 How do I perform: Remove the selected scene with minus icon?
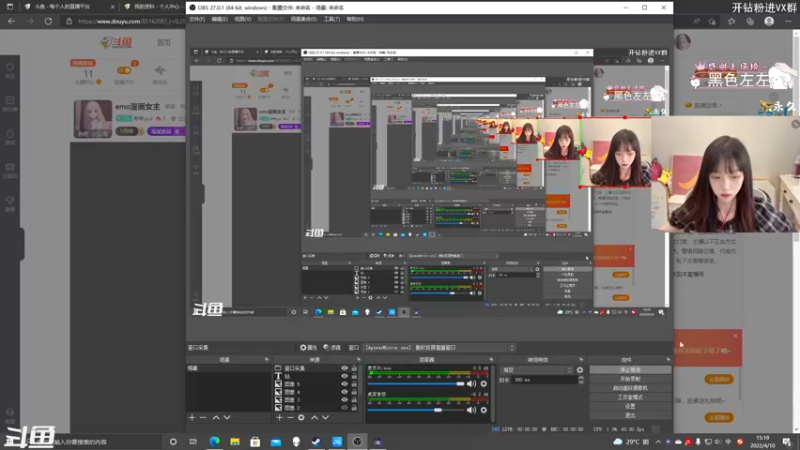203,417
